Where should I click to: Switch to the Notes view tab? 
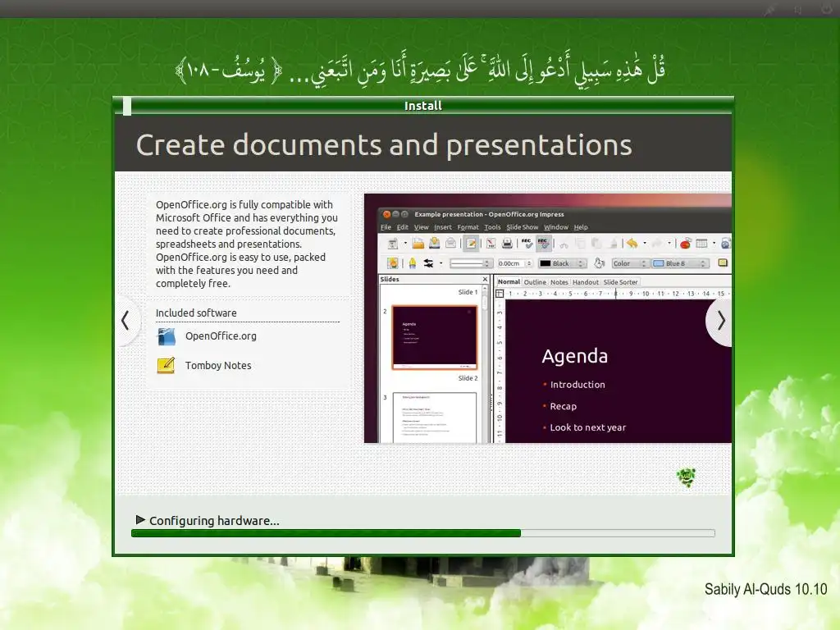(559, 282)
